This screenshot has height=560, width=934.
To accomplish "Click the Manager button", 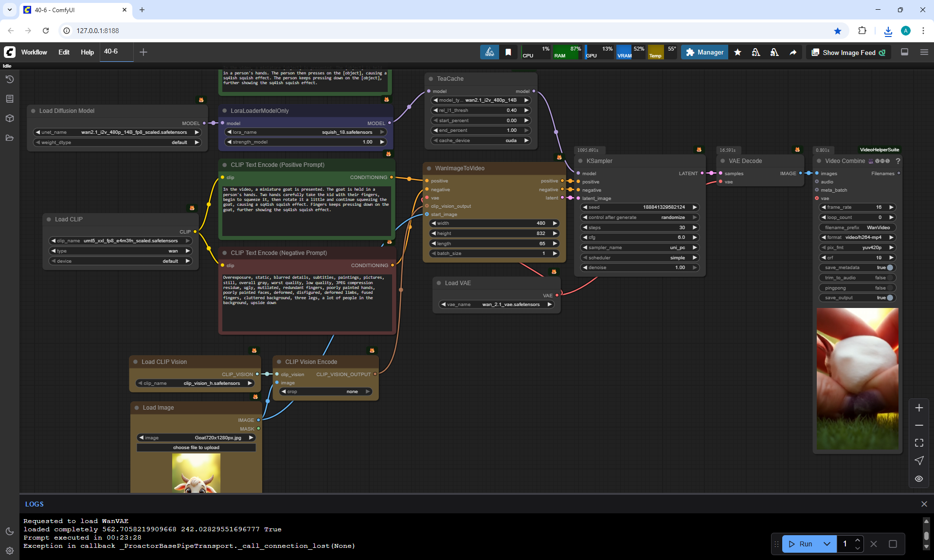I will [x=704, y=52].
